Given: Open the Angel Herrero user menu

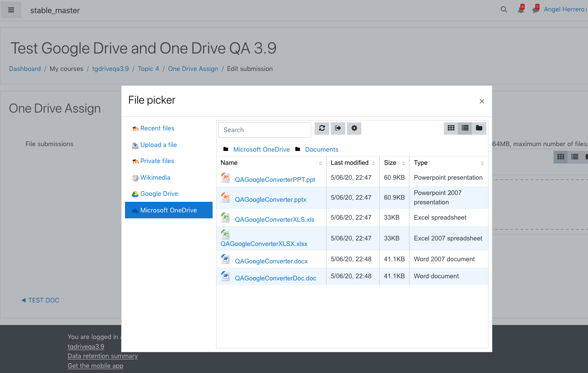Looking at the screenshot, I should click(565, 9).
